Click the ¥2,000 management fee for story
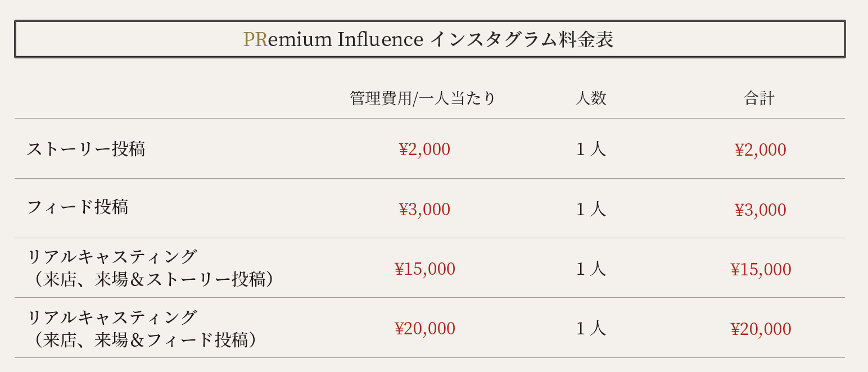Viewport: 868px width, 372px height. 424,149
